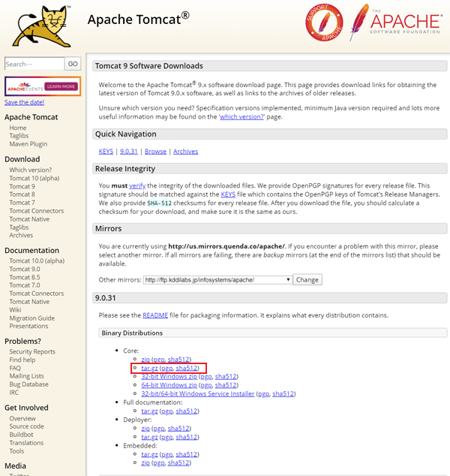Select Tomcat 9 under Download
Screen dimensions: 450x476
click(x=22, y=186)
